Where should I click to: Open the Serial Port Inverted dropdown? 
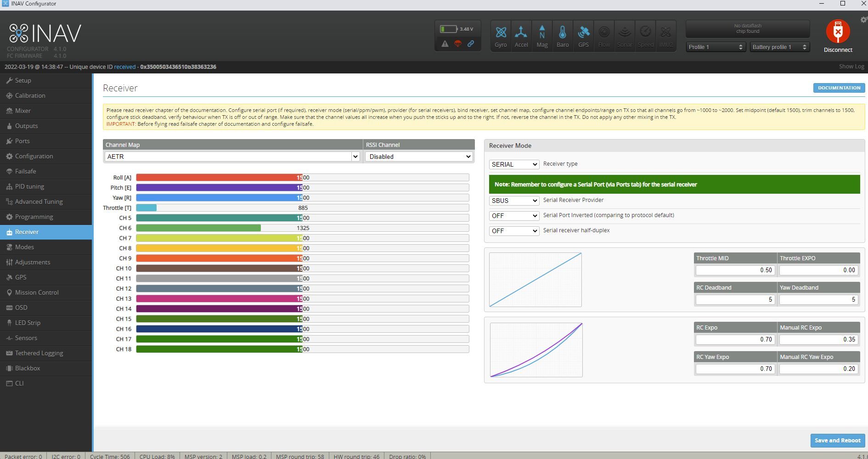(x=514, y=216)
